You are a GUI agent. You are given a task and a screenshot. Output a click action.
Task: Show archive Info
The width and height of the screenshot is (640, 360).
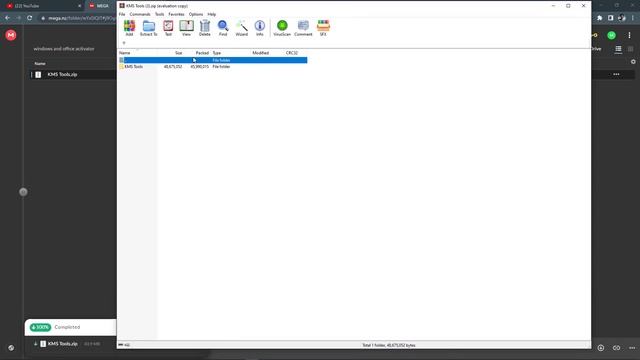click(x=260, y=28)
